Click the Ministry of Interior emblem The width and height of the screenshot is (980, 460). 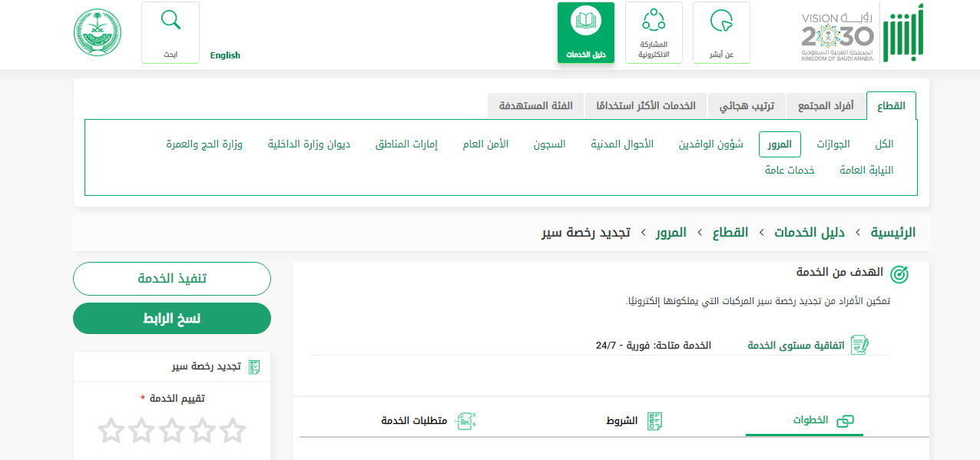click(98, 32)
